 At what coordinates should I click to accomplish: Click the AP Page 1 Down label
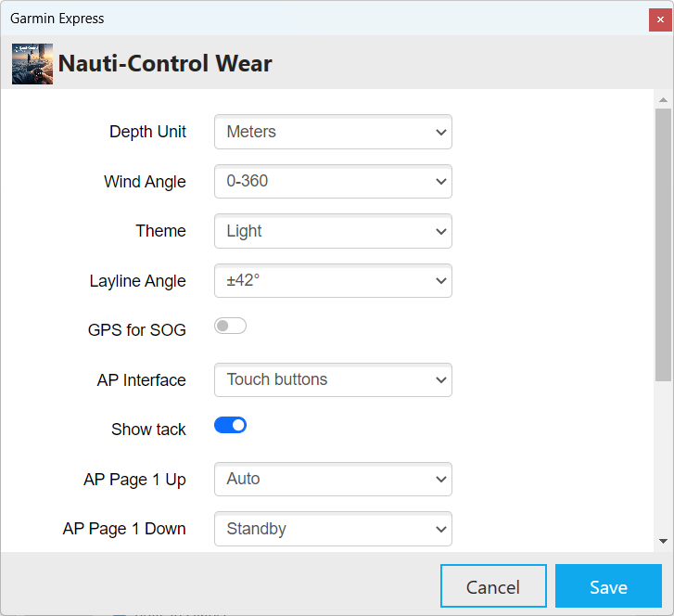[124, 529]
